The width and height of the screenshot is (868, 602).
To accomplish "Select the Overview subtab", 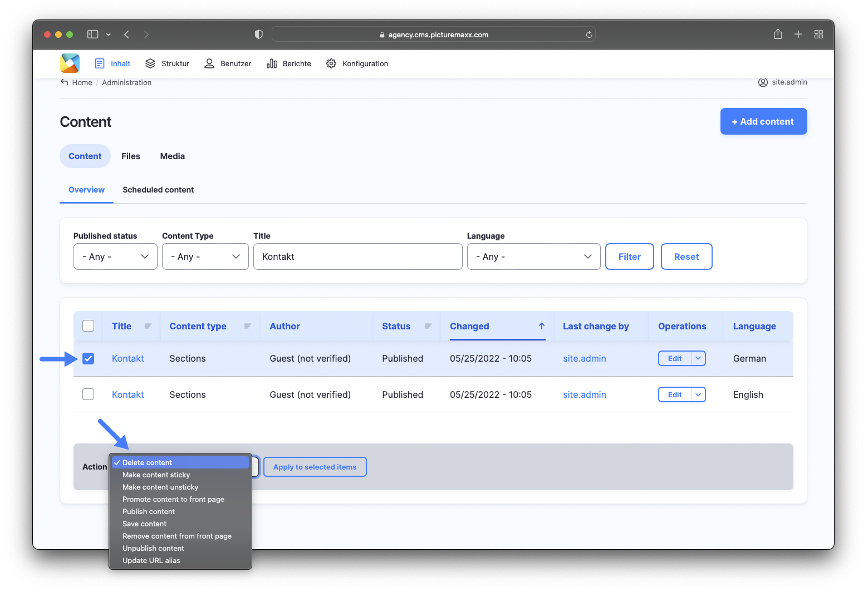I will tap(86, 190).
